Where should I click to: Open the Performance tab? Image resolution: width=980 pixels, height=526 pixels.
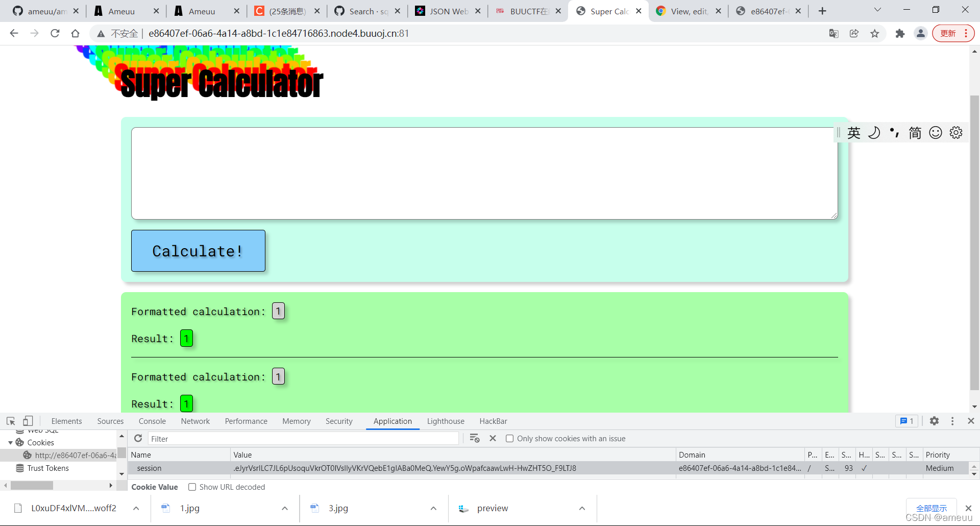tap(246, 421)
